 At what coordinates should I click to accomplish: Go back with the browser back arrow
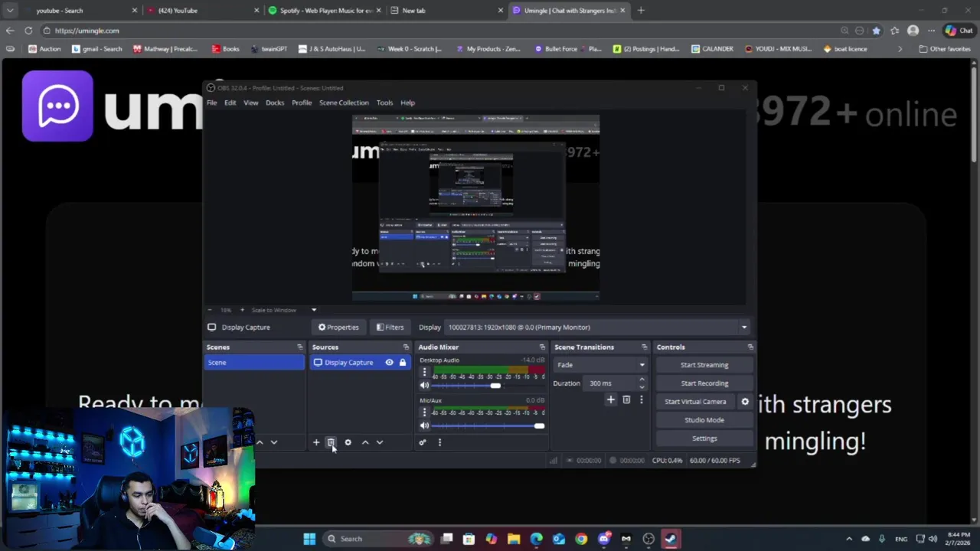9,31
